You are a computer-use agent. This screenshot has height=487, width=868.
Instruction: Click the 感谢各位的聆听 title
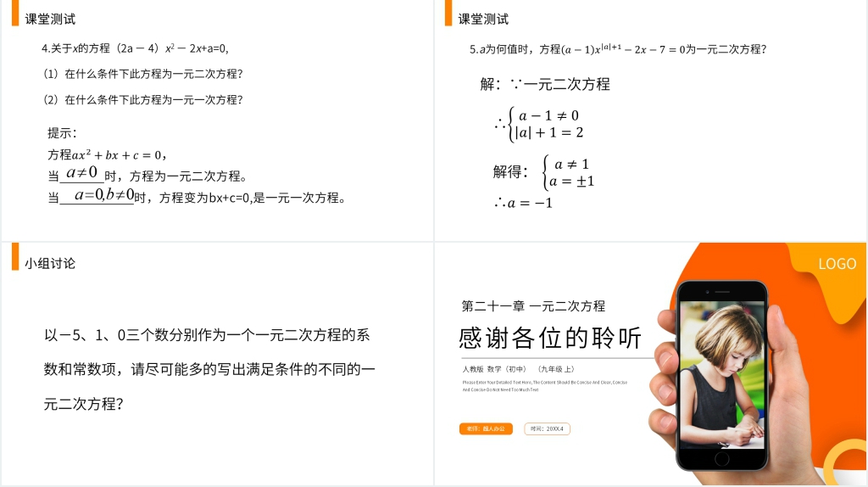tap(549, 338)
